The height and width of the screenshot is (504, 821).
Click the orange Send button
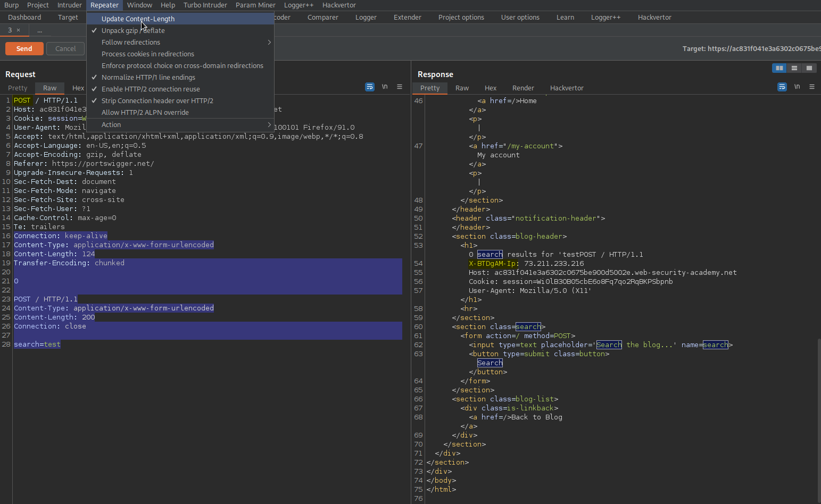24,48
